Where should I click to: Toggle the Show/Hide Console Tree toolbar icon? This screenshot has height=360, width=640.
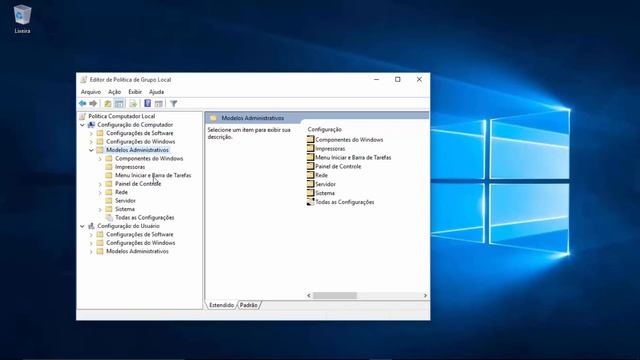pos(119,104)
